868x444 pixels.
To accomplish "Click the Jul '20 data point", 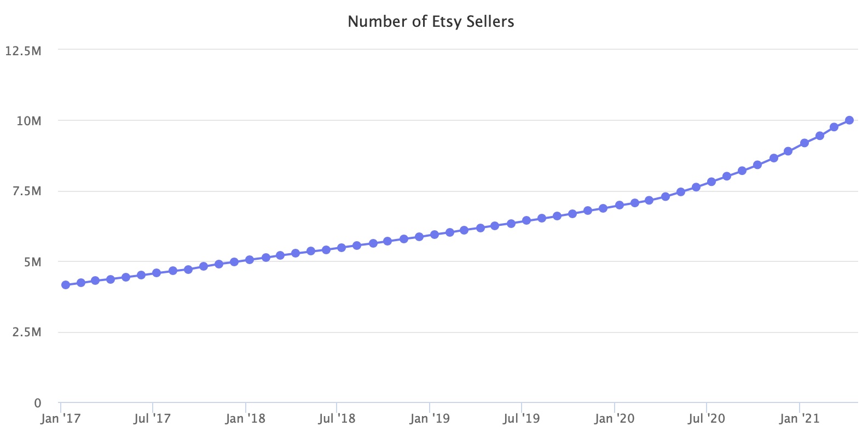I will click(711, 182).
